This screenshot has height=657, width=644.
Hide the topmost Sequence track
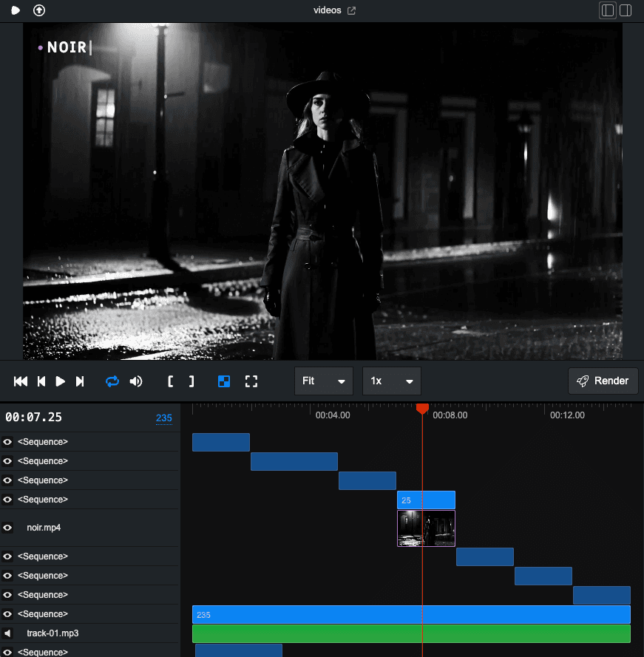pyautogui.click(x=8, y=441)
